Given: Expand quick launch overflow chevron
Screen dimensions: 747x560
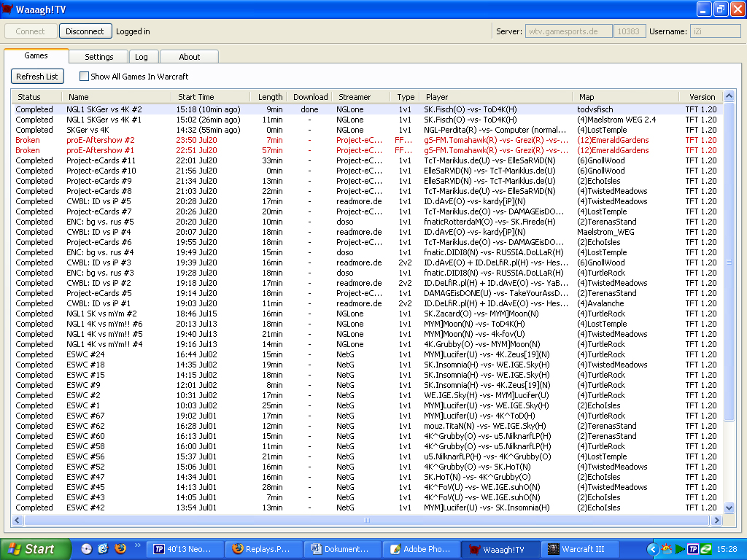Looking at the screenshot, I should pos(137,545).
